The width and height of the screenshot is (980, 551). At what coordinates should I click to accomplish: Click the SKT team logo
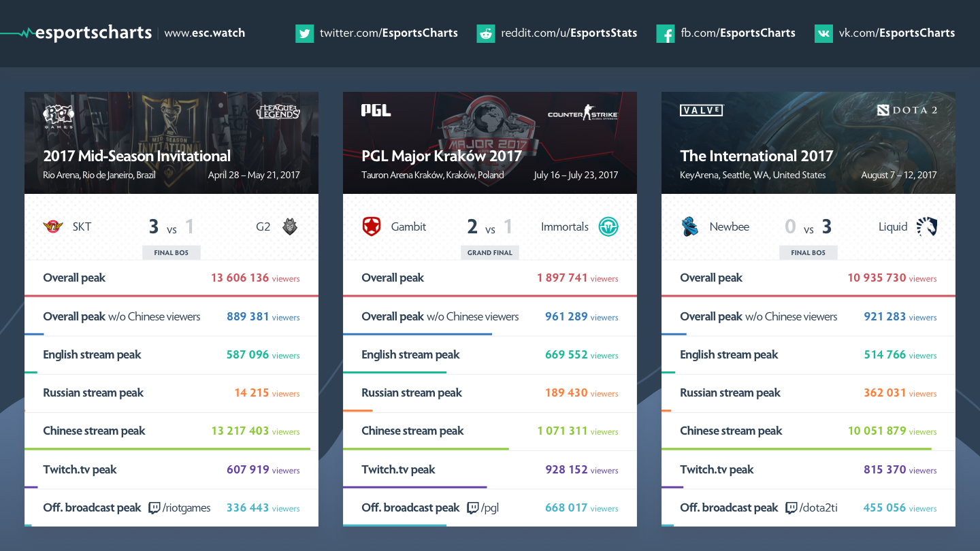(53, 227)
